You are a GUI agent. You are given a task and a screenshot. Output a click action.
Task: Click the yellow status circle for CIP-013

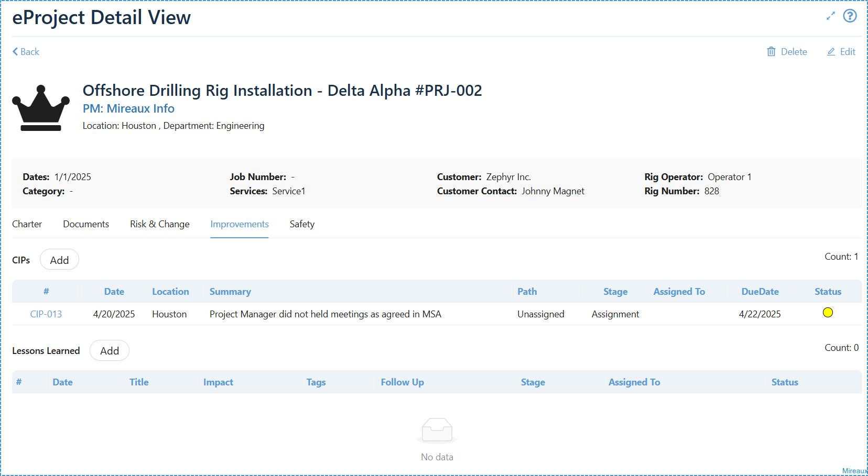pyautogui.click(x=828, y=313)
